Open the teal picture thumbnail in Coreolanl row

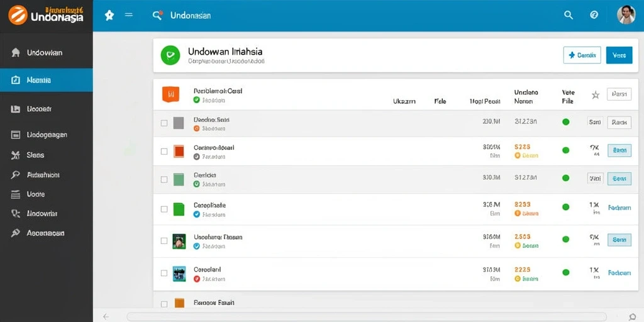[179, 273]
